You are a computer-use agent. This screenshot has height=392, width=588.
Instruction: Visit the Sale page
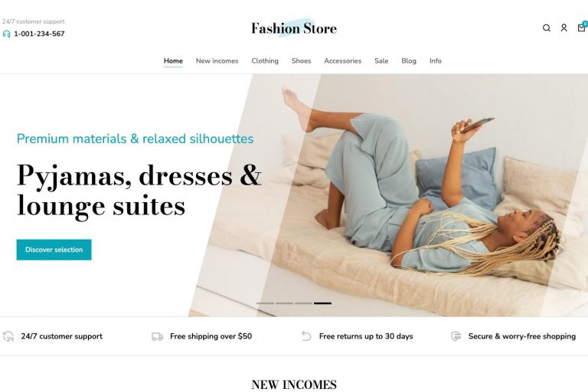(x=381, y=60)
